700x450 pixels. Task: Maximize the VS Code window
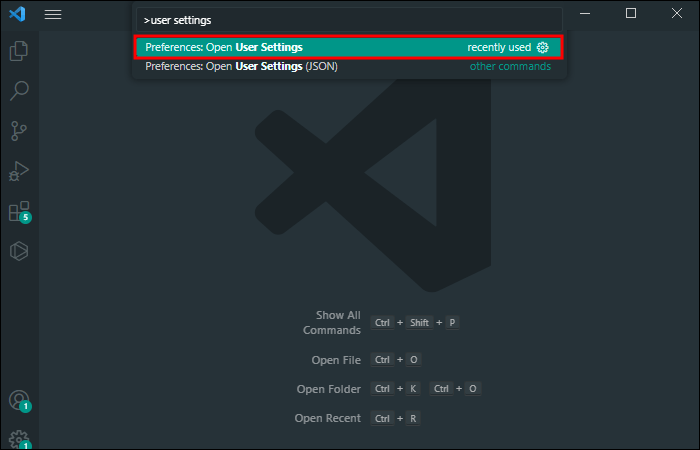click(x=631, y=13)
